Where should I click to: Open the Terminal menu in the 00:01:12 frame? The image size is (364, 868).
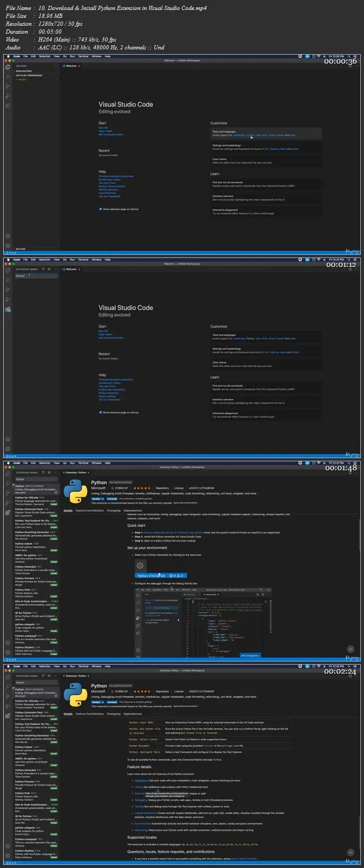point(83,259)
